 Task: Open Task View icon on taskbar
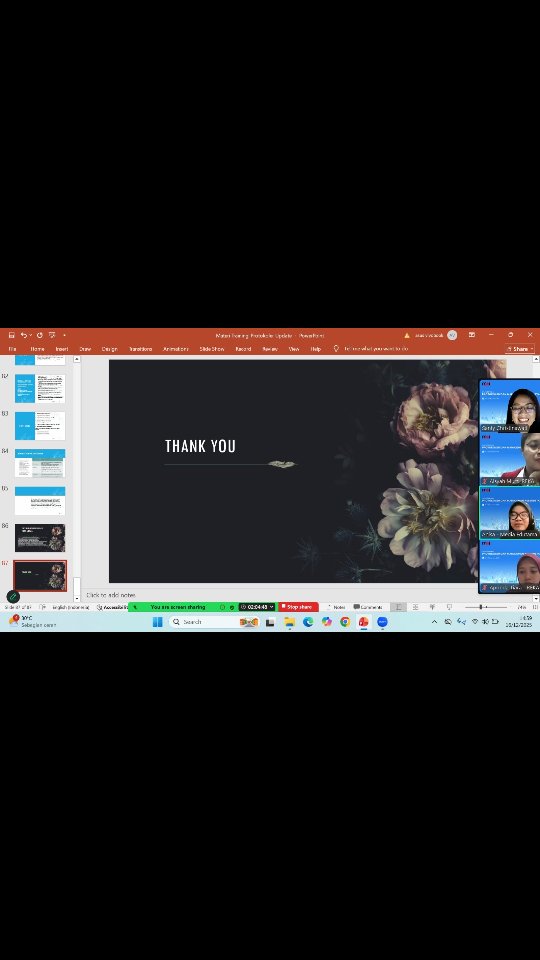coord(270,622)
